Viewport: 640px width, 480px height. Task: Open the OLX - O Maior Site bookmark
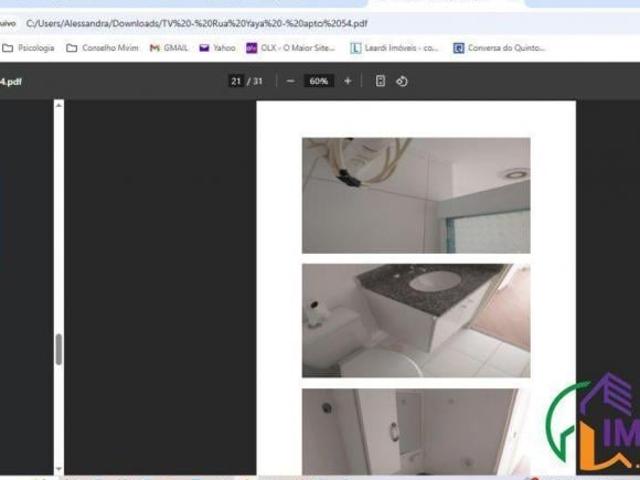click(292, 47)
